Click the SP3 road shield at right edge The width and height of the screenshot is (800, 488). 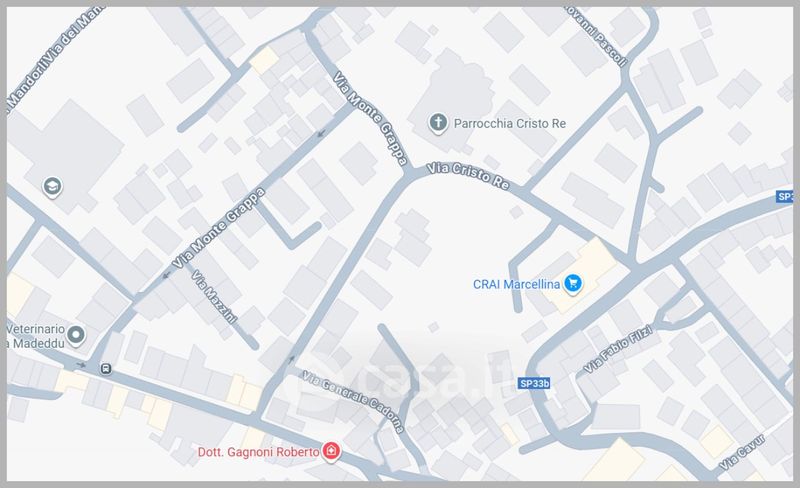(x=785, y=197)
